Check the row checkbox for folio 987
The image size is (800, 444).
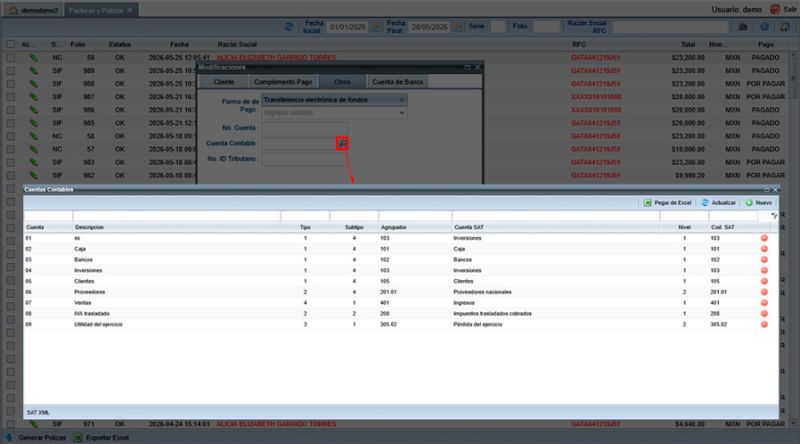click(x=11, y=97)
